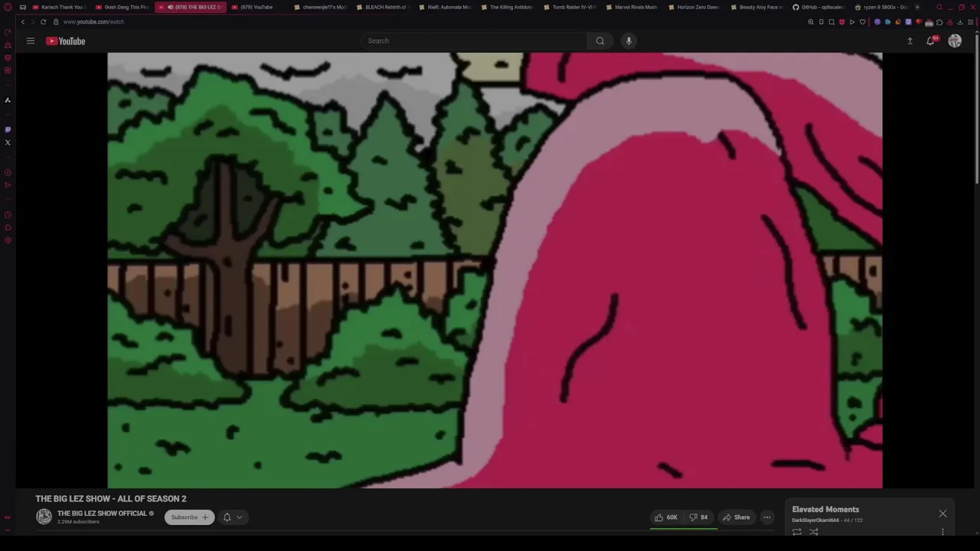Click the video title text
The height and width of the screenshot is (551, 980).
click(111, 499)
